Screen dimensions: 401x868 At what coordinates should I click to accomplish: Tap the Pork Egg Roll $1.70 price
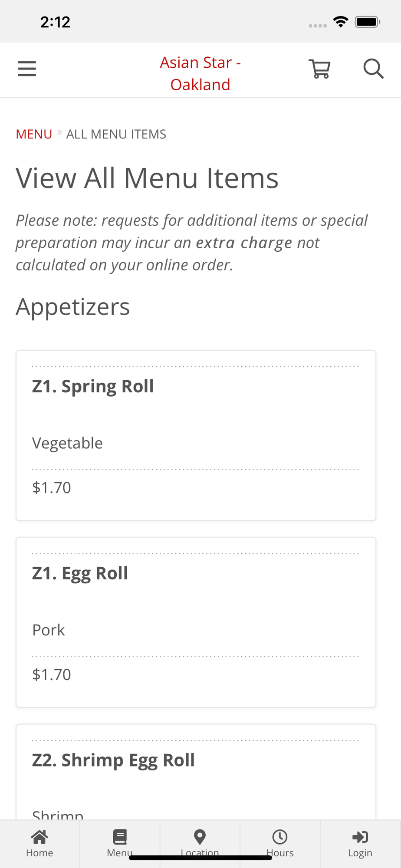pyautogui.click(x=52, y=674)
